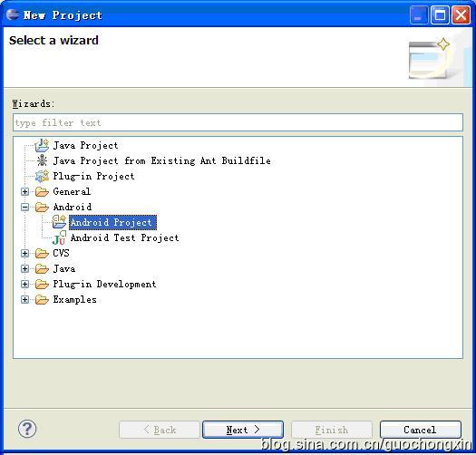
Task: Click the Ant icon beside Java Project from Existing Ant Buildfile
Action: tap(42, 160)
